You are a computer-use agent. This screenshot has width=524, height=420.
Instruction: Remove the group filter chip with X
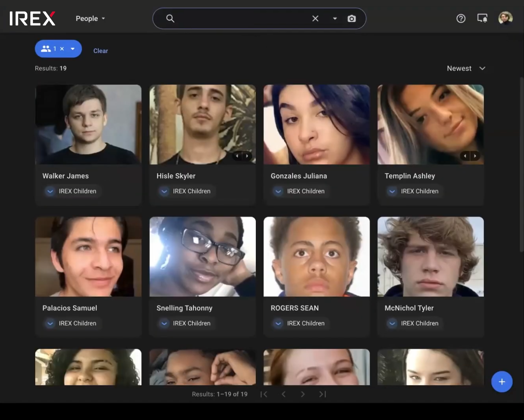62,49
